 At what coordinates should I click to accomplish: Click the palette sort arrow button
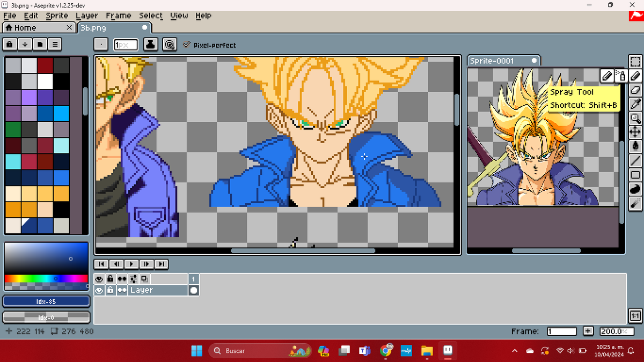click(25, 44)
